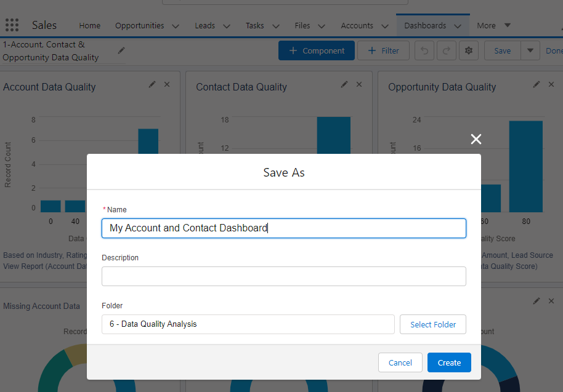
Task: Open the More navigation dropdown
Action: (493, 25)
